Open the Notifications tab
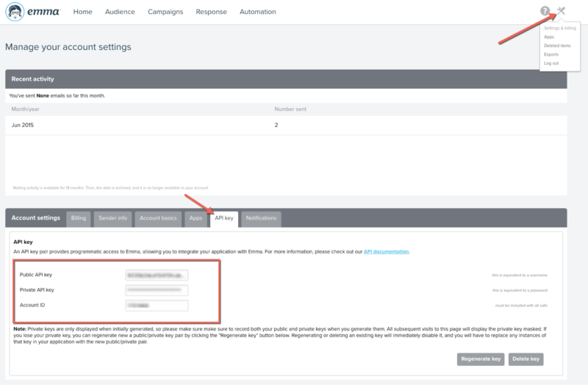The height and width of the screenshot is (385, 588). pos(261,218)
